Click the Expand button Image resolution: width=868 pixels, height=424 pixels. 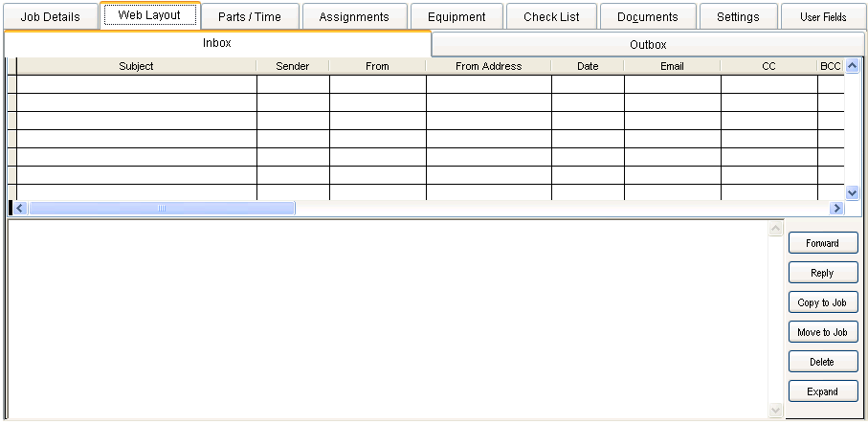pyautogui.click(x=822, y=391)
